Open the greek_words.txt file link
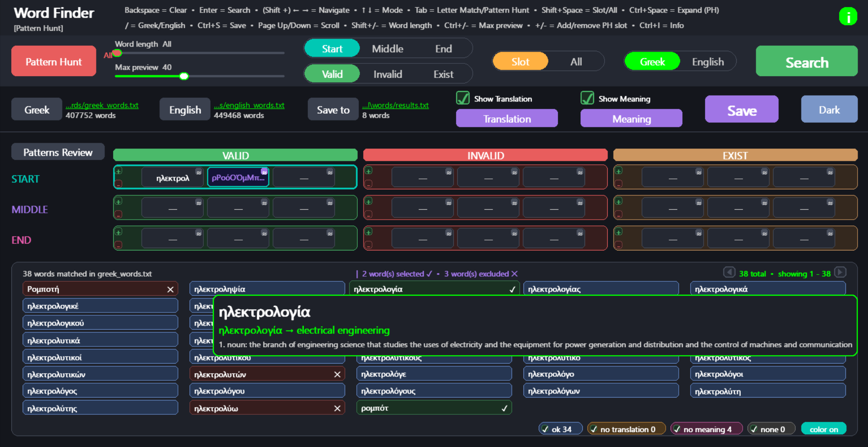 click(x=102, y=105)
